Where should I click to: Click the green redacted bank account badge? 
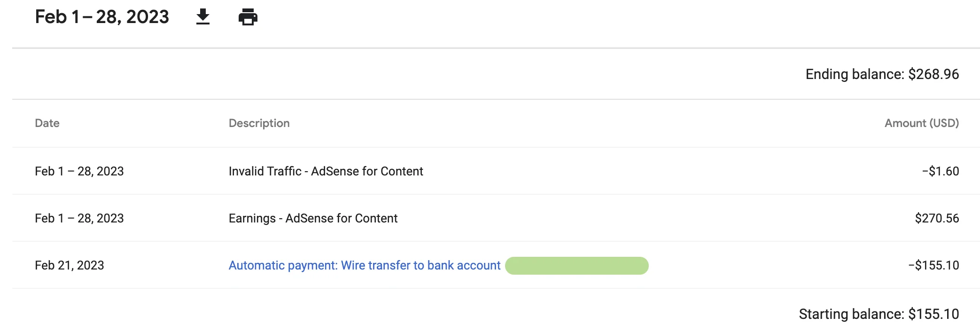tap(576, 265)
